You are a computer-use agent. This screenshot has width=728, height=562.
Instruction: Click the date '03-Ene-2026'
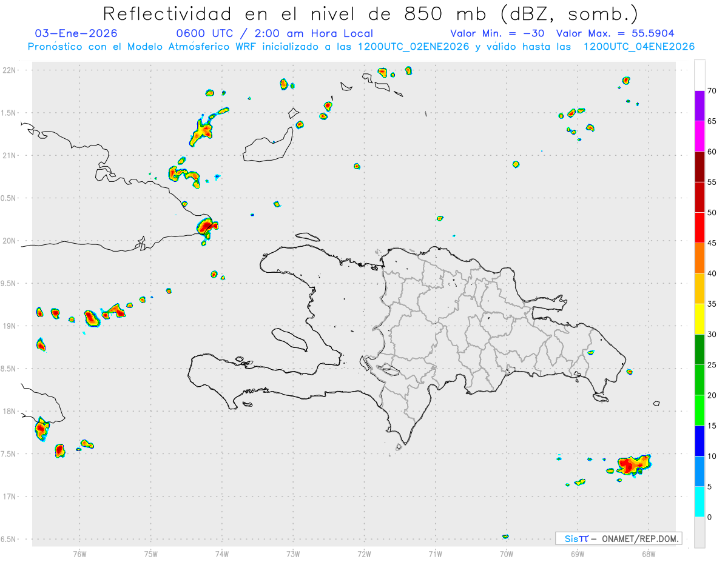point(76,33)
